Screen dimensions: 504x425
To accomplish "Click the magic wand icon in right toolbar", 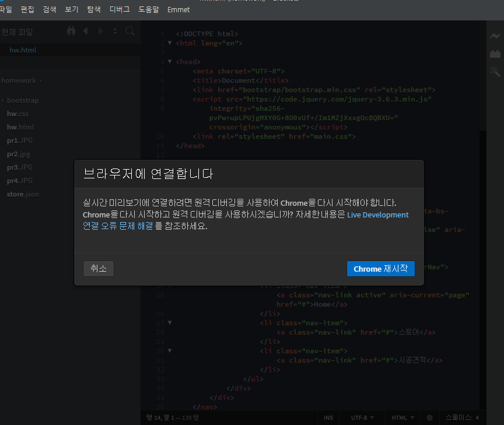I will click(495, 71).
